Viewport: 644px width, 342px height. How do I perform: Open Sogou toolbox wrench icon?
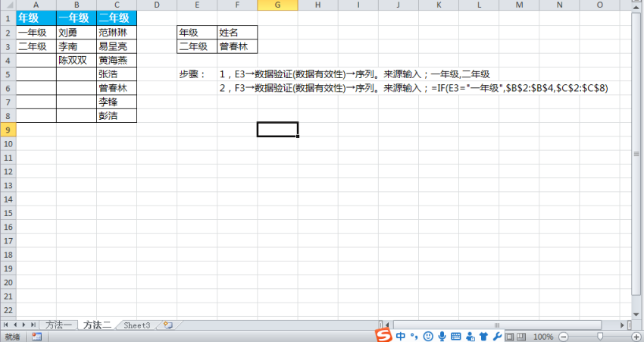click(x=497, y=336)
